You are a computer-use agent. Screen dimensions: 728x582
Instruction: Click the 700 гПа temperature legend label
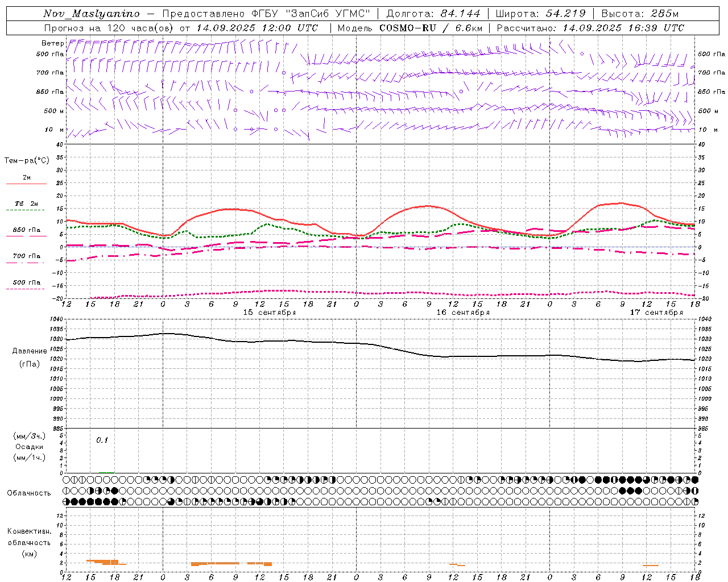click(x=26, y=256)
